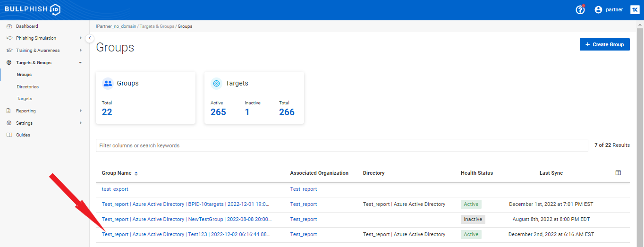Open the help question mark icon
This screenshot has height=247, width=644.
[x=580, y=10]
